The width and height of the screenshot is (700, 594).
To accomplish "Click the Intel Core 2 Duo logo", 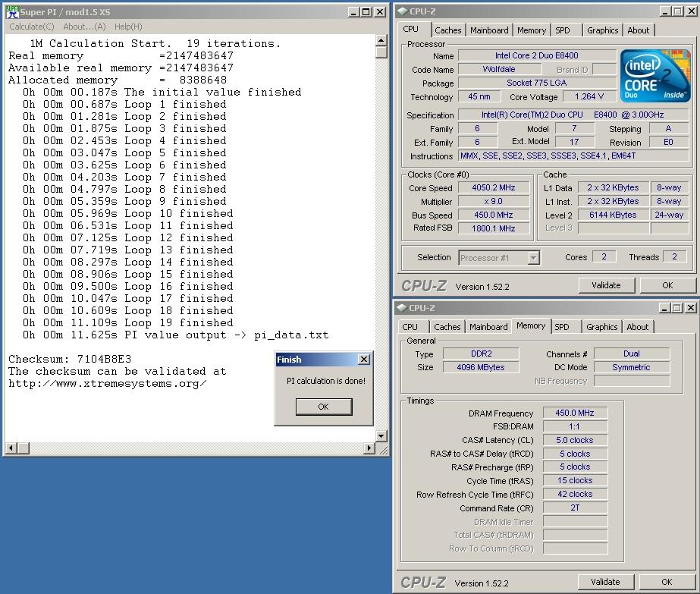I will point(654,75).
